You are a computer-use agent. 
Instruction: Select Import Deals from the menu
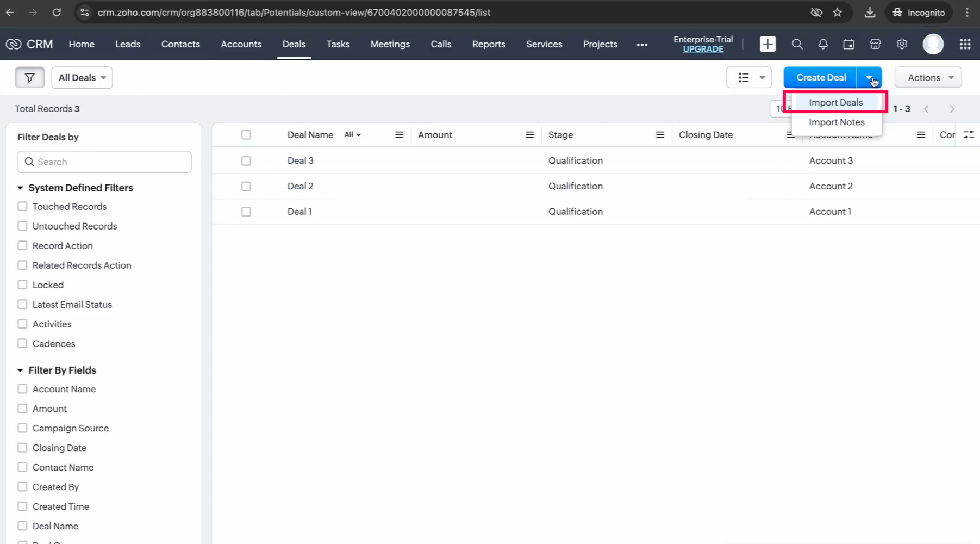click(x=835, y=102)
